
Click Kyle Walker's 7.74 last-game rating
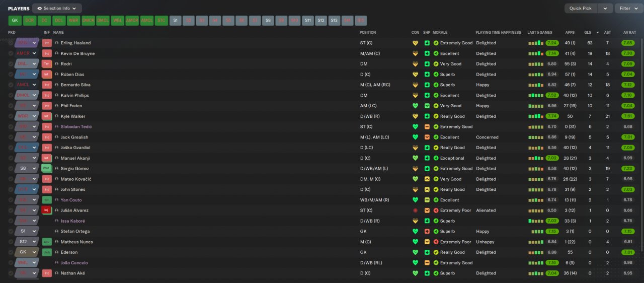552,116
